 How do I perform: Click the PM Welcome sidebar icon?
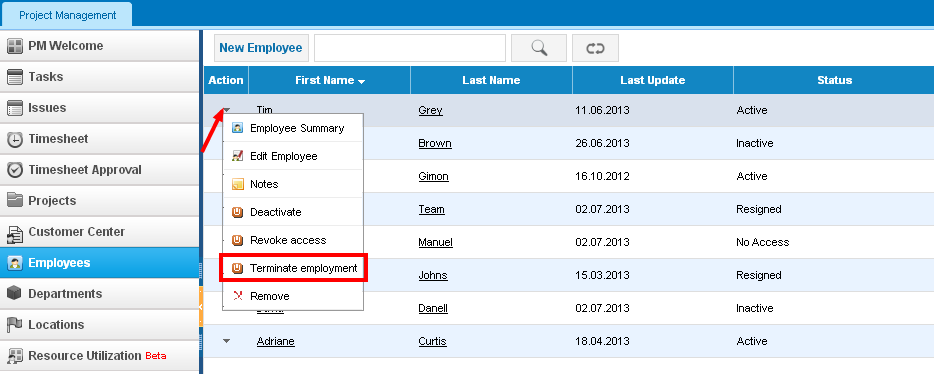[15, 46]
